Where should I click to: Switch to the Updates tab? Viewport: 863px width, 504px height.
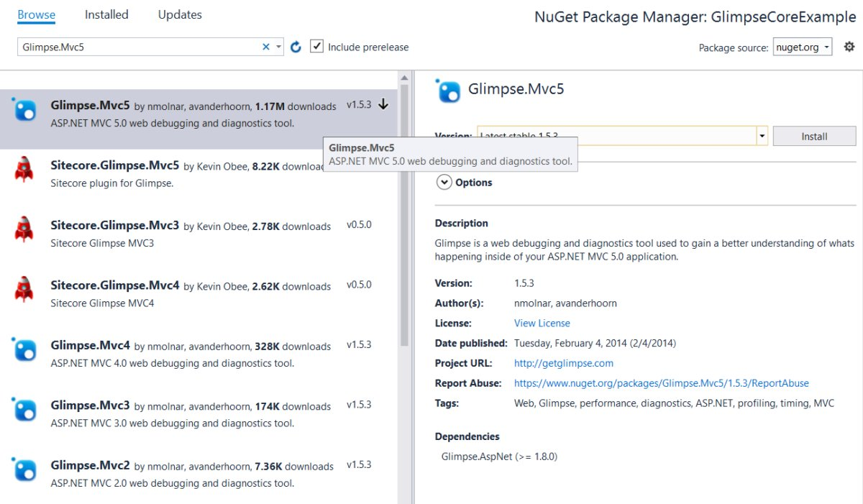tap(180, 14)
